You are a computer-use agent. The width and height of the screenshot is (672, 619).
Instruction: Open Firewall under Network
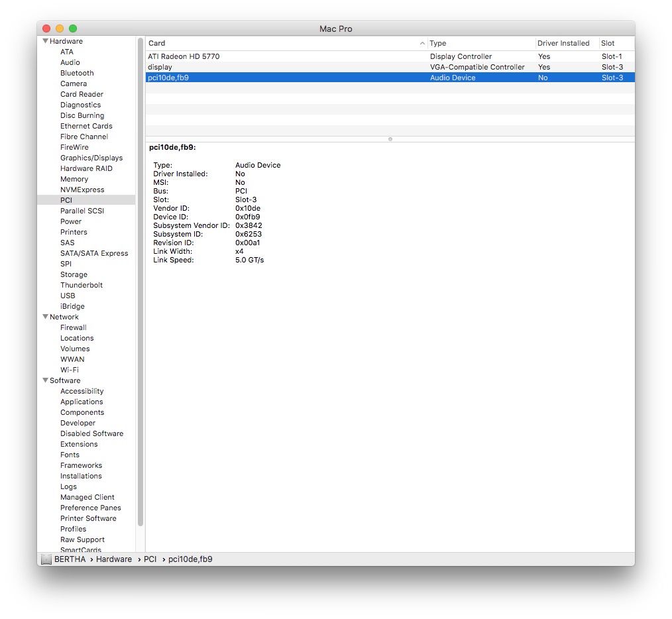(x=74, y=327)
